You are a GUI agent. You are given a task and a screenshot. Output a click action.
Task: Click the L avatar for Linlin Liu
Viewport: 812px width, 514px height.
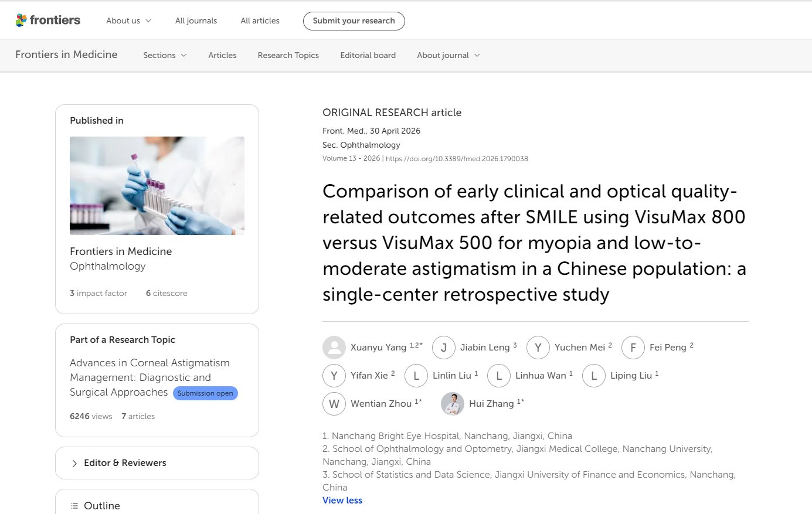coord(416,376)
